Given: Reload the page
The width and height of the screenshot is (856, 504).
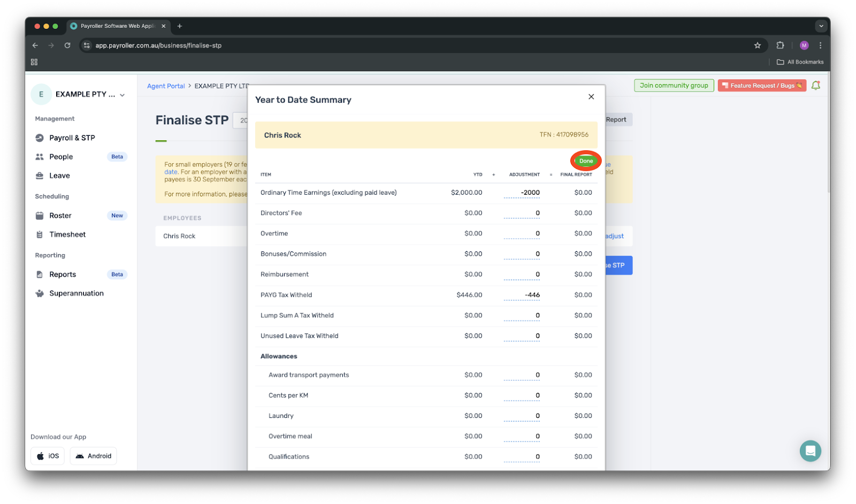Looking at the screenshot, I should click(x=67, y=45).
